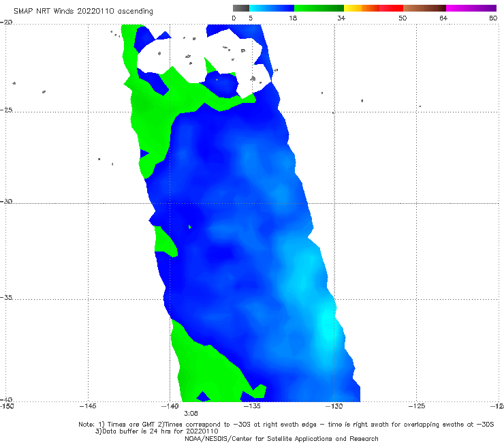Click the swath time label '3:08'
The image size is (504, 443).
point(191,414)
